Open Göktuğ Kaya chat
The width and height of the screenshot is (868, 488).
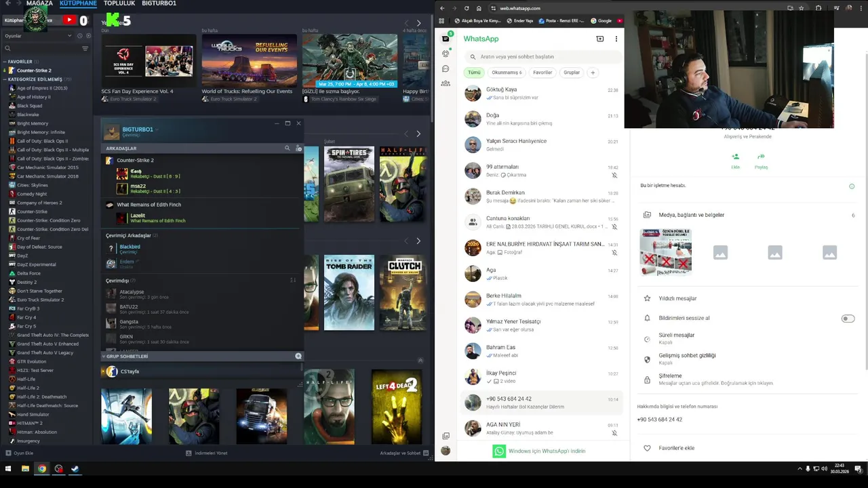tap(541, 94)
